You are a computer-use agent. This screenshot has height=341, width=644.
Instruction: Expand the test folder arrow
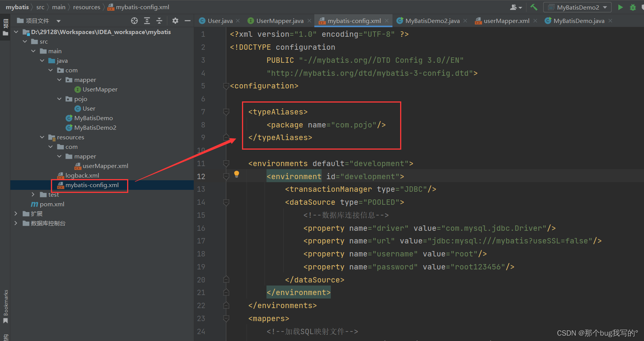point(33,194)
